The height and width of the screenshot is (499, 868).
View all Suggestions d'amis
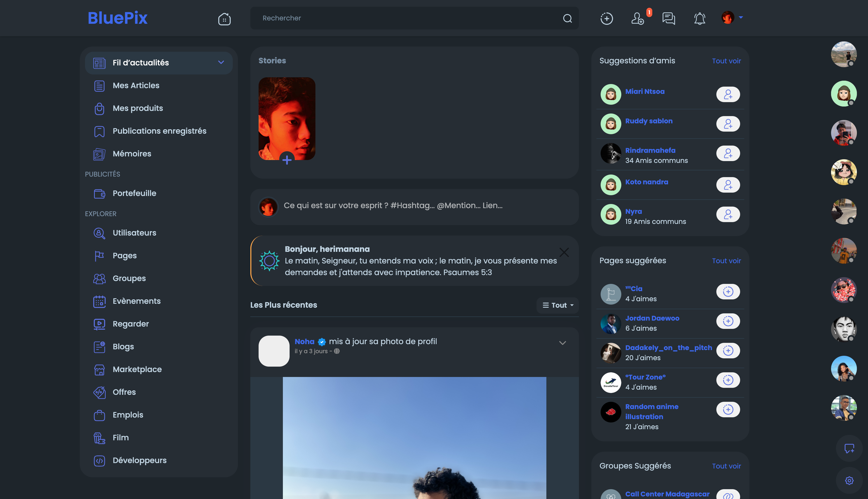coord(726,61)
